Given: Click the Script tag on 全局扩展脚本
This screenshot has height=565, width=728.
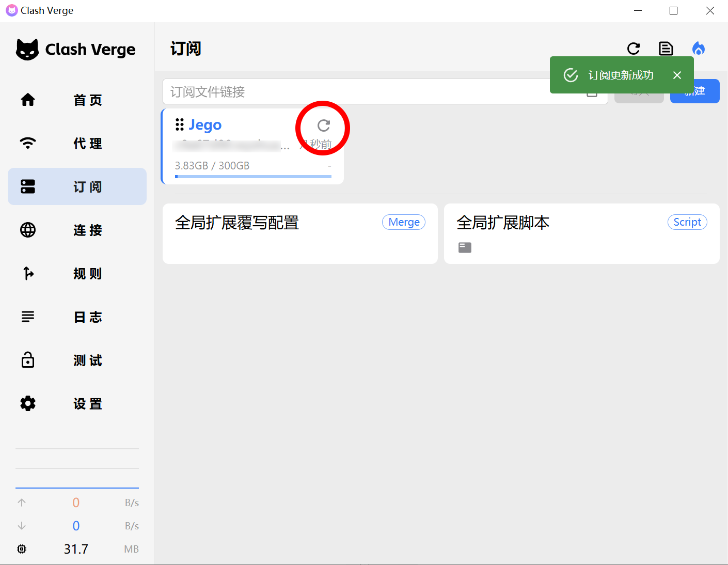Looking at the screenshot, I should point(687,222).
